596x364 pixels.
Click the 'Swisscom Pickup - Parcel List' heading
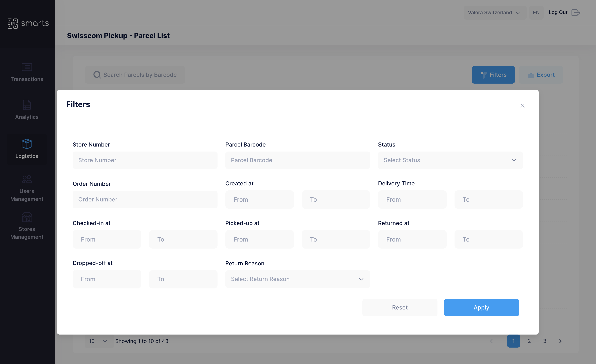click(x=118, y=35)
